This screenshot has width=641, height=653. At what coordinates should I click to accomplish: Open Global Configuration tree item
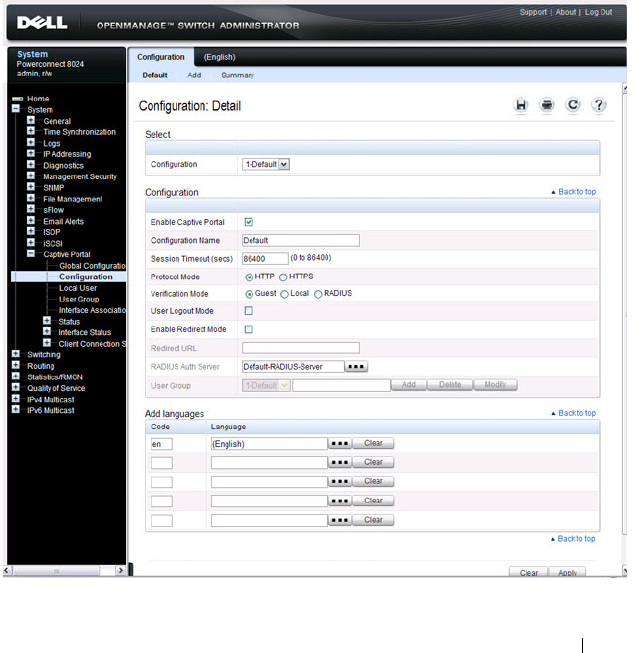(x=92, y=266)
